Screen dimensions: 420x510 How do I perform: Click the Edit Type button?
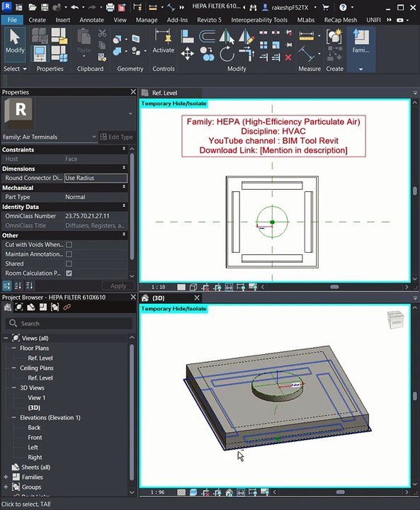click(116, 137)
